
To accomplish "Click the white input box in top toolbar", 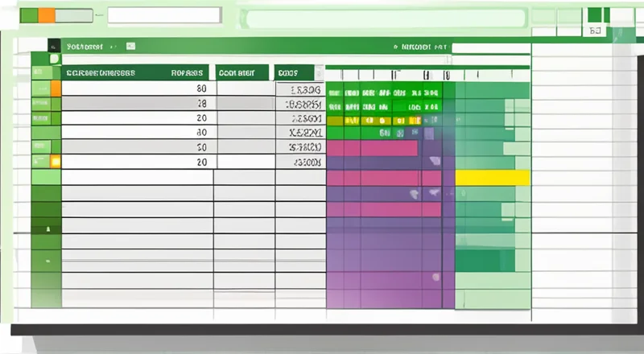I will [164, 15].
